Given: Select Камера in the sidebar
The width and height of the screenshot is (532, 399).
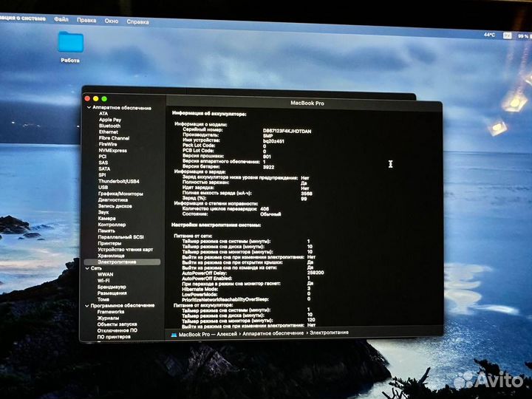Looking at the screenshot, I should tap(107, 219).
